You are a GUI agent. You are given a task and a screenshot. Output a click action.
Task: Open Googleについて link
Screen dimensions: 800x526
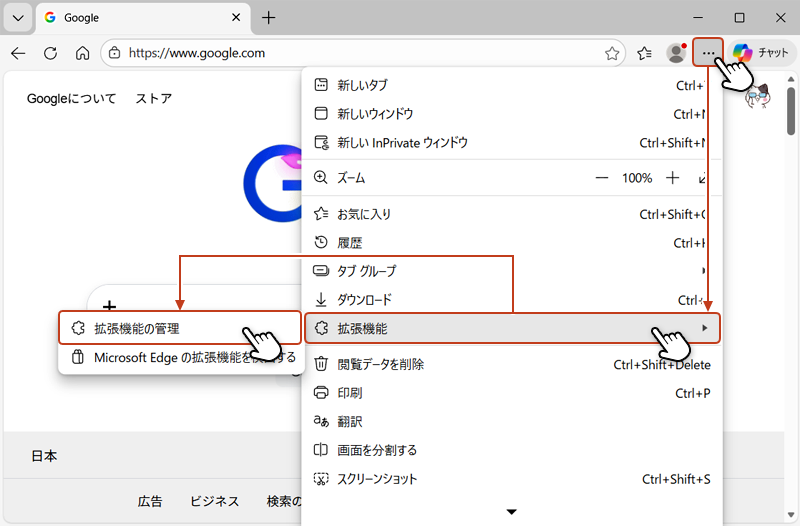click(x=71, y=98)
